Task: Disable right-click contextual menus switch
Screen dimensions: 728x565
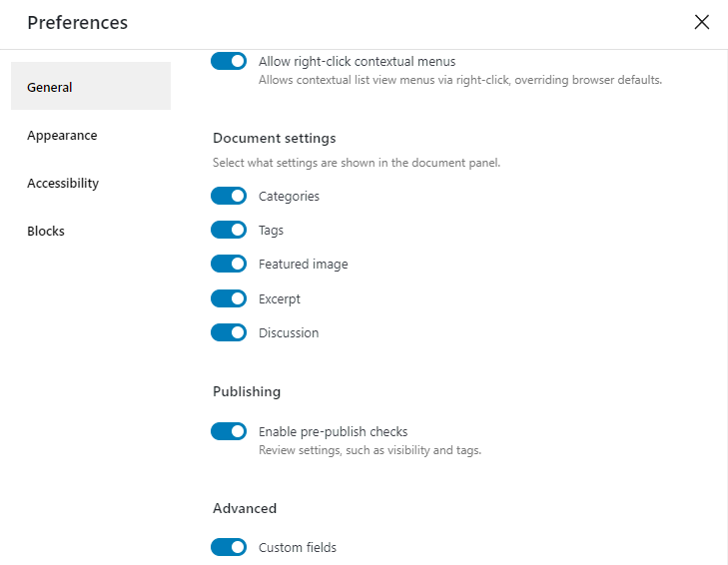Action: 229,61
